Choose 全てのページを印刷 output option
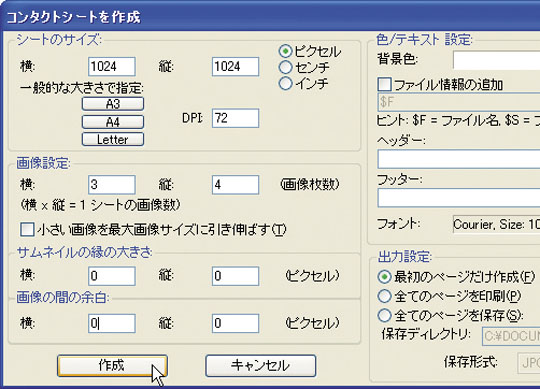This screenshot has height=389, width=540. pos(384,296)
